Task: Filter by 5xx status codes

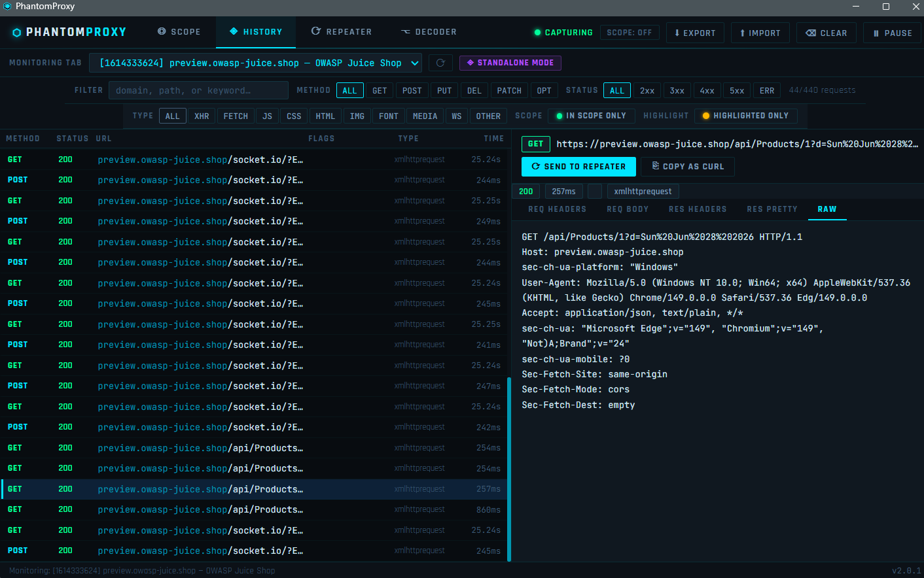Action: pyautogui.click(x=737, y=90)
